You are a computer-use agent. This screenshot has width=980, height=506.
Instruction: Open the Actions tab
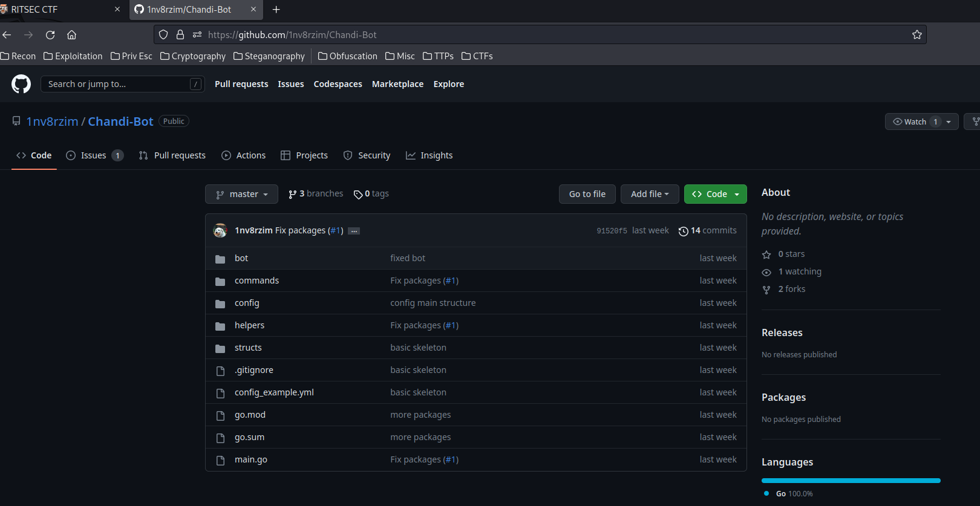(244, 155)
